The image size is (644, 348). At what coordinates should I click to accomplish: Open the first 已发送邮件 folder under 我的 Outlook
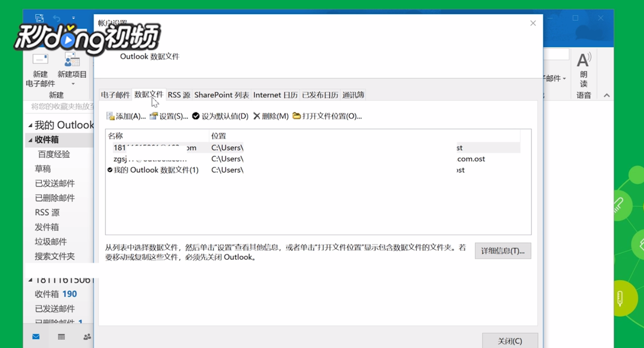point(55,183)
